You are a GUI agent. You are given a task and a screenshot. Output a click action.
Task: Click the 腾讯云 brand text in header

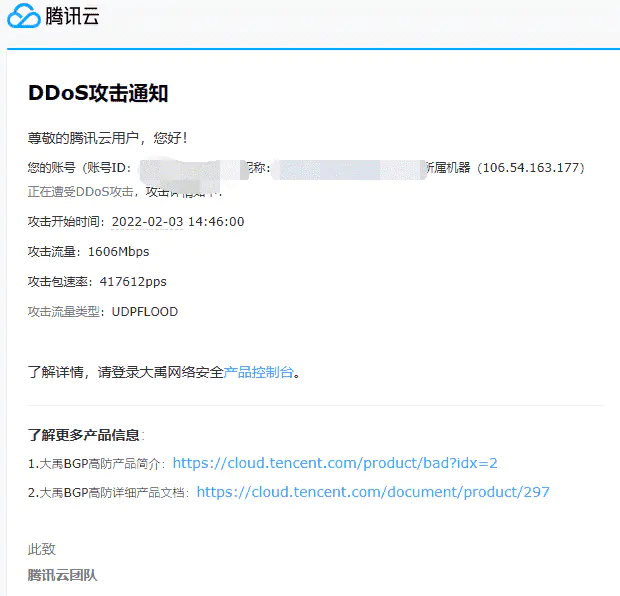coord(72,16)
